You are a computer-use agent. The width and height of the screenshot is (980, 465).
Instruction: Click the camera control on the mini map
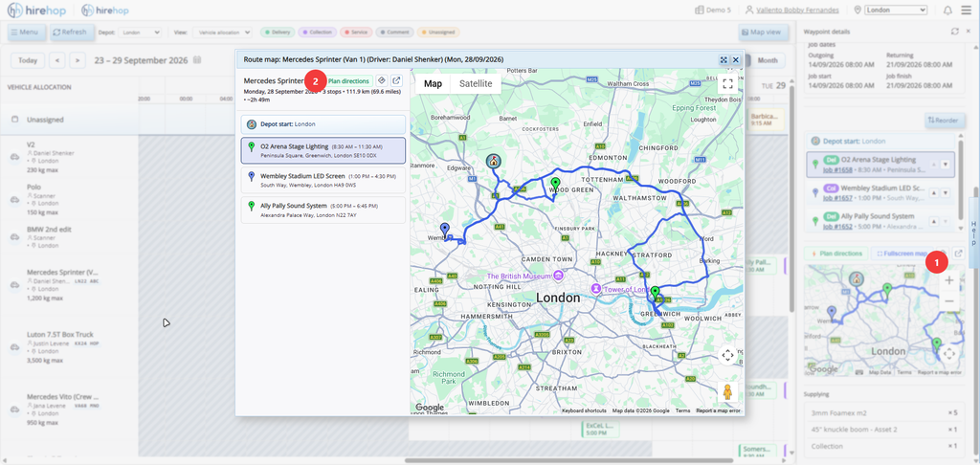(948, 354)
